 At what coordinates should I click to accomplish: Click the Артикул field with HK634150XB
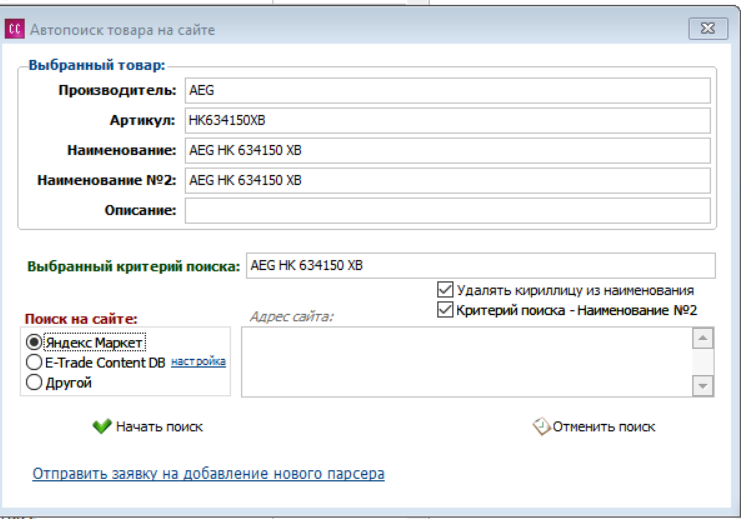click(448, 121)
